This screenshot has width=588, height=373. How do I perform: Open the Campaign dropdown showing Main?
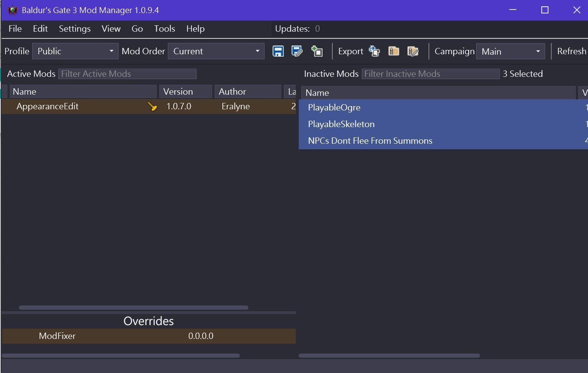click(x=510, y=51)
